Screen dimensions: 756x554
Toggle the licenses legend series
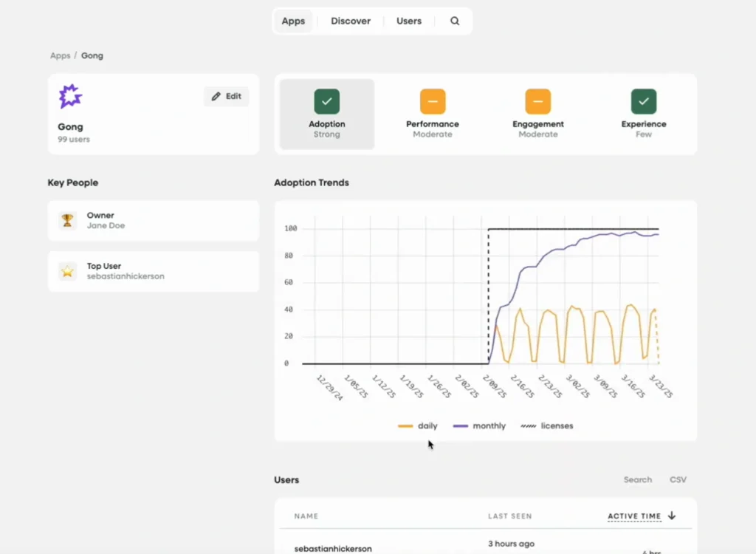(x=547, y=425)
